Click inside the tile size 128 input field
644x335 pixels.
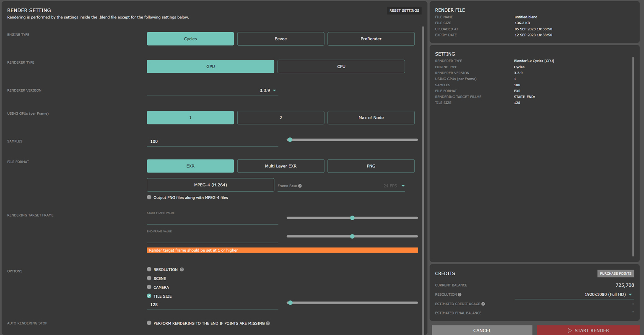point(189,304)
